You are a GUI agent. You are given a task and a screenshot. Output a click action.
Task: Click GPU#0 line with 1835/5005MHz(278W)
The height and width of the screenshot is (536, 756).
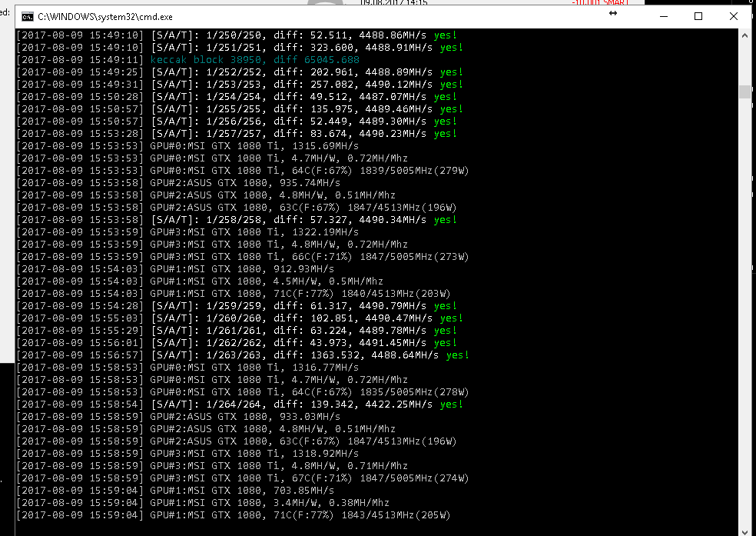tap(243, 391)
